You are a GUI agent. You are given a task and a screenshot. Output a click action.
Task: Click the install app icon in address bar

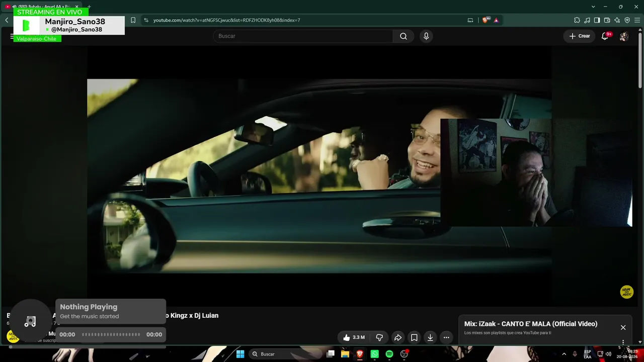click(470, 20)
